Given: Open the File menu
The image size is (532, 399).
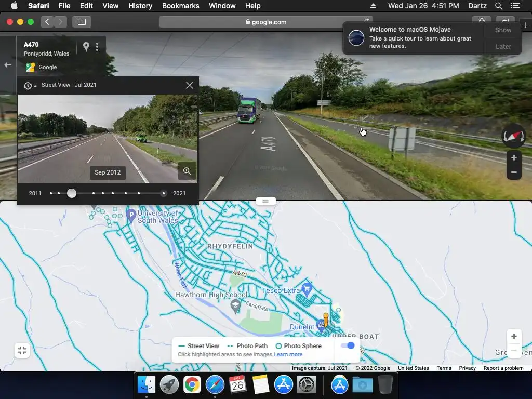Looking at the screenshot, I should pos(64,6).
